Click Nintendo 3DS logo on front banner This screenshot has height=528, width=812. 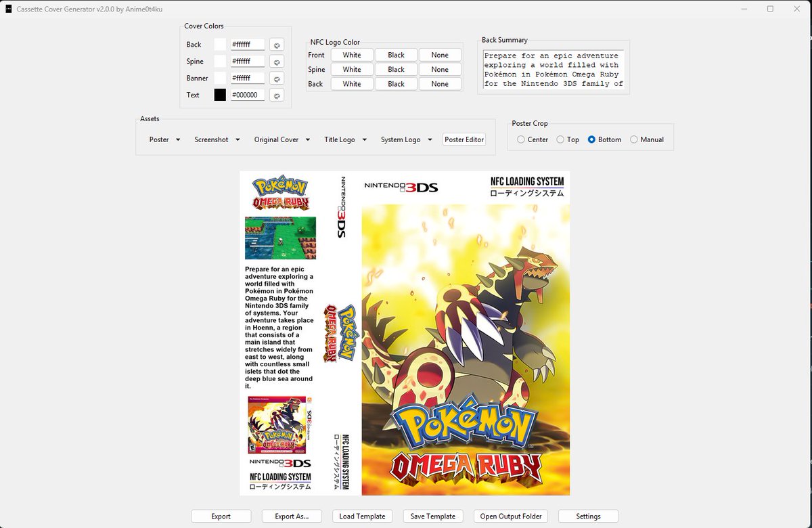click(x=401, y=188)
